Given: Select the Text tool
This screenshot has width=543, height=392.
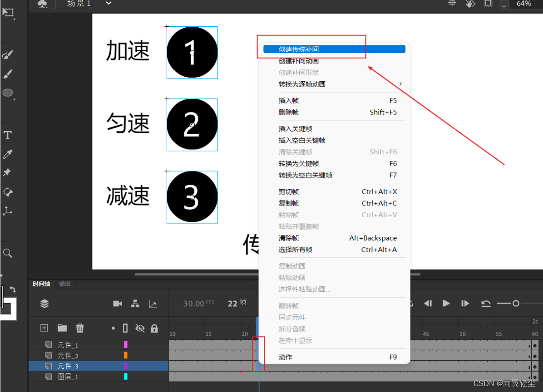Looking at the screenshot, I should point(7,134).
